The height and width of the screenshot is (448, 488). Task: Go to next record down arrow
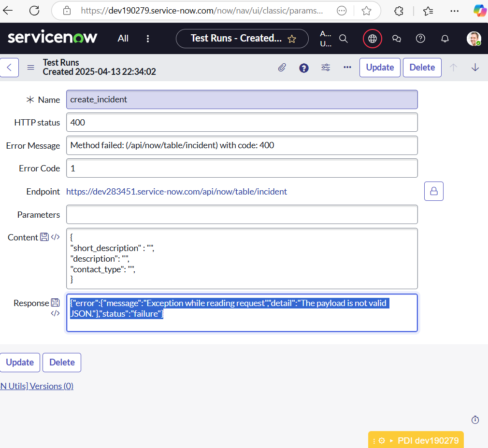[x=475, y=68]
